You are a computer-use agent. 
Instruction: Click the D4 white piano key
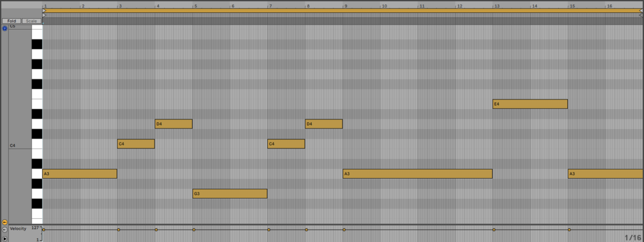point(37,124)
